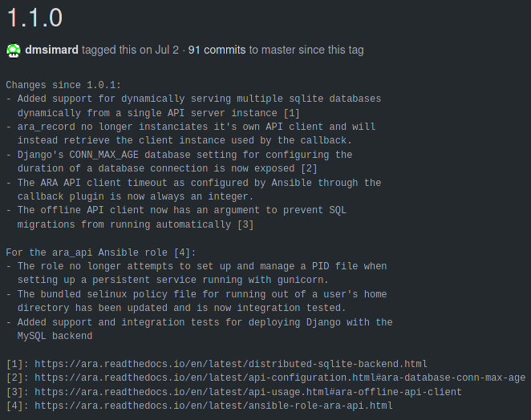531x420 pixels.
Task: Click the [2] marker after 'now exposed'
Action: click(309, 168)
